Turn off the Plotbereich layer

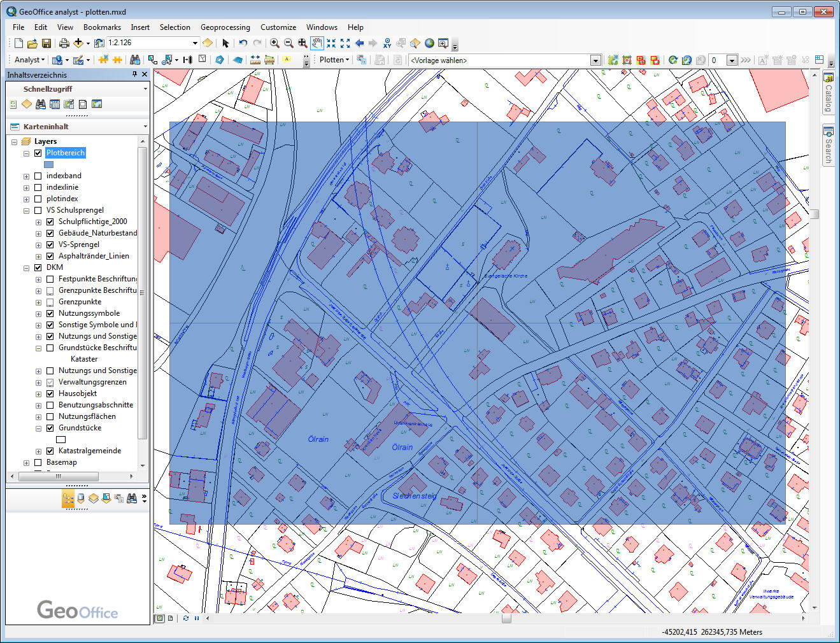[x=38, y=153]
